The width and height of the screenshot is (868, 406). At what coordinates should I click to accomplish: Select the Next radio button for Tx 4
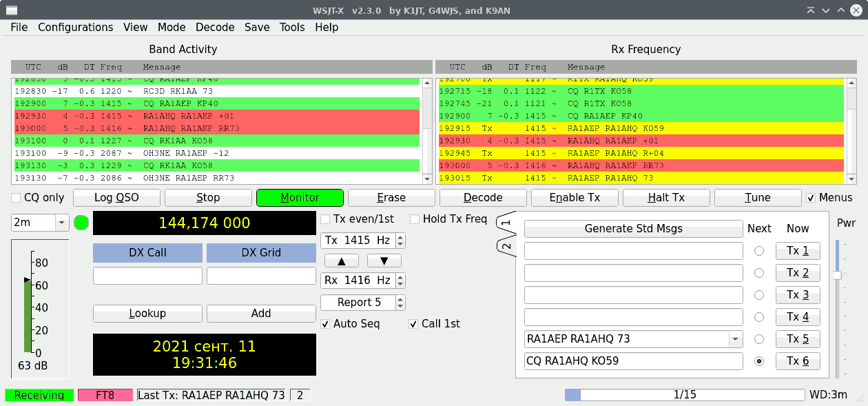tap(759, 317)
